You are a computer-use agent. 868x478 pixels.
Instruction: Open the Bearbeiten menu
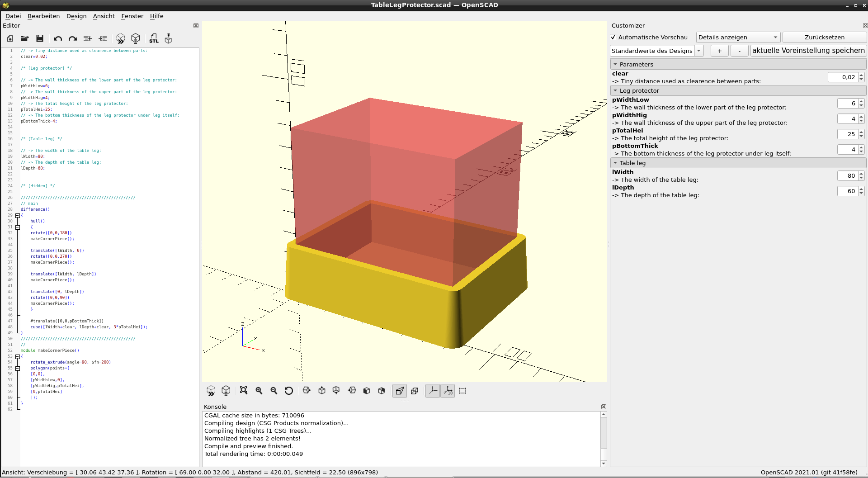pos(43,16)
